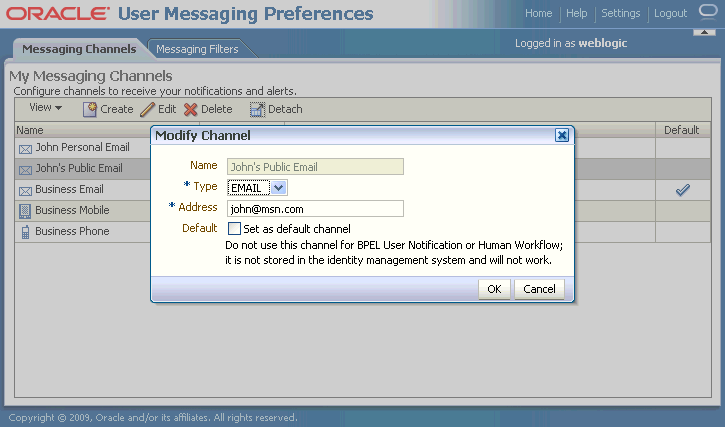Screen dimensions: 725x427
Task: Click the Oracle ring icon at top right
Action: coord(707,10)
